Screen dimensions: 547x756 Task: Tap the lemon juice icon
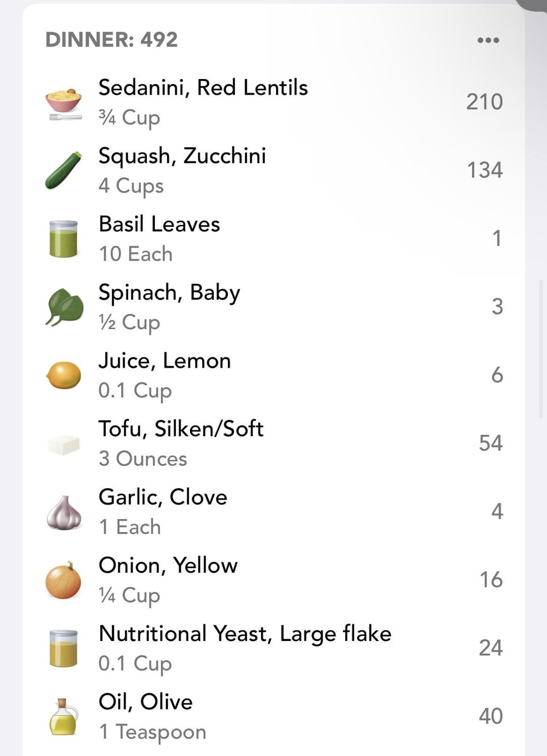click(x=64, y=375)
